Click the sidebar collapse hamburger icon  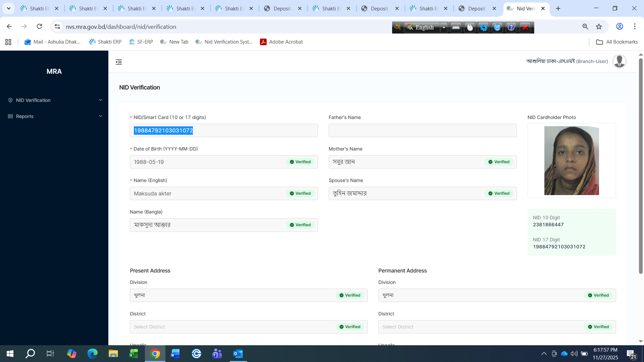(119, 62)
